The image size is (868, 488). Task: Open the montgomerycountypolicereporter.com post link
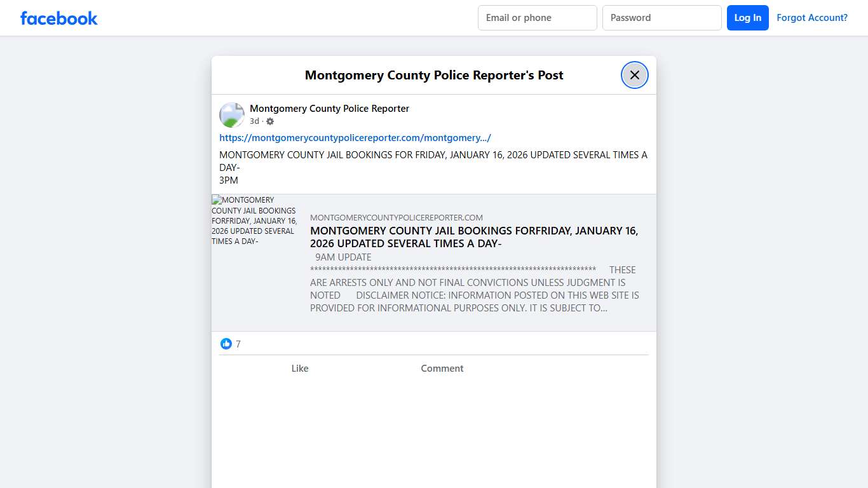355,137
